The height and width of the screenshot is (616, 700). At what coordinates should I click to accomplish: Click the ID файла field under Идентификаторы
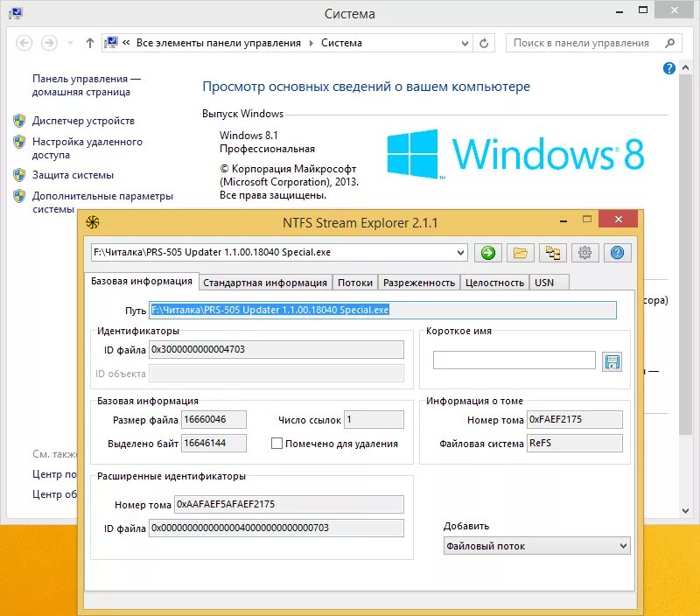(276, 349)
